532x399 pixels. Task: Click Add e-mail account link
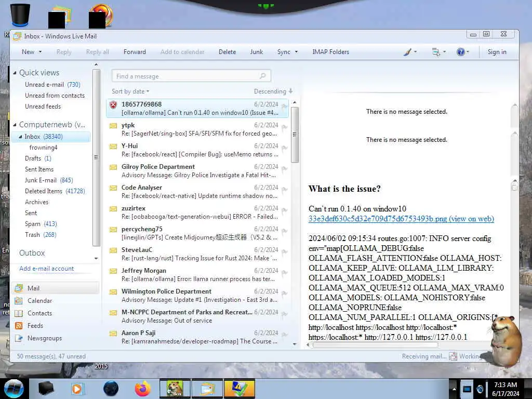click(46, 269)
